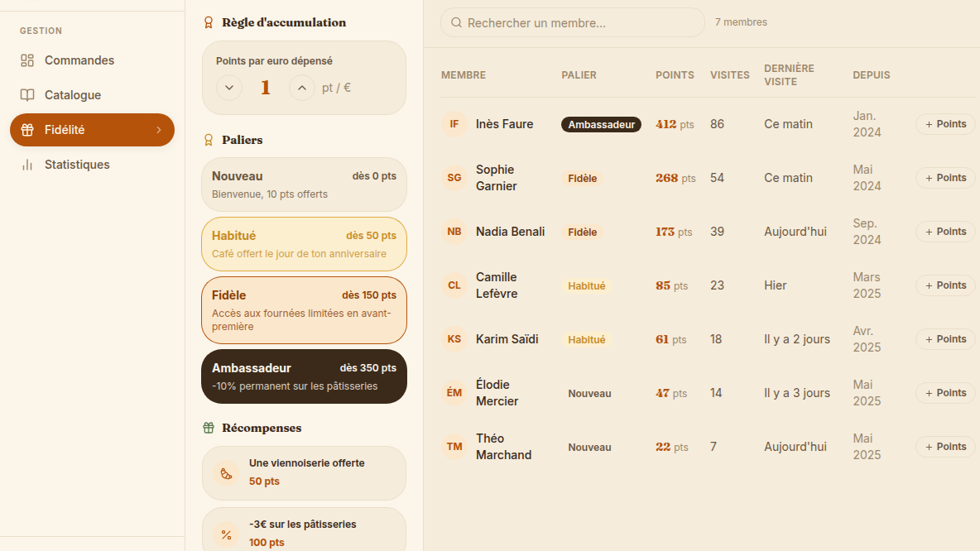Screen dimensions: 980x551
Task: Click the search magnifier icon
Action: click(x=456, y=22)
